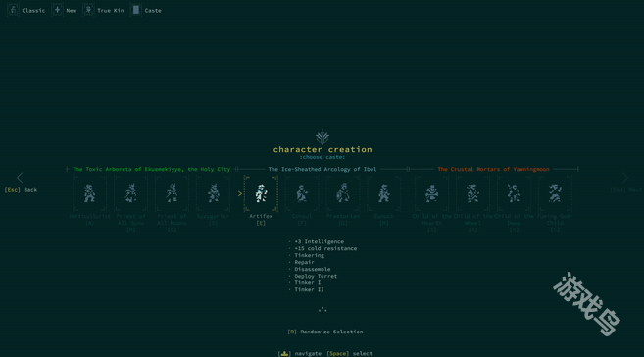Click the right arrow Next chevron
The width and height of the screenshot is (644, 357).
pos(625,178)
